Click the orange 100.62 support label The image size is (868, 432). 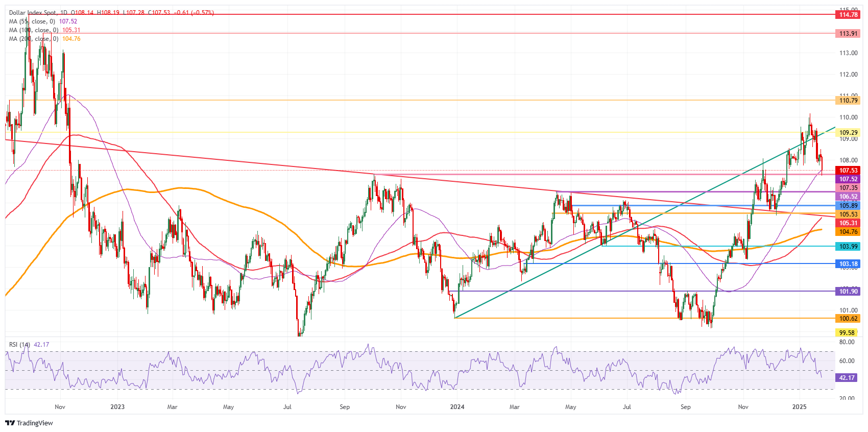[x=848, y=319]
